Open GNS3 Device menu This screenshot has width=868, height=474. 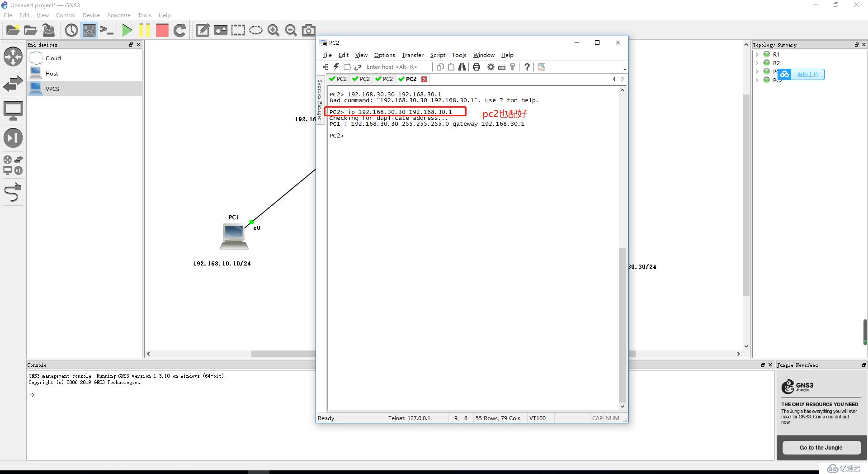point(91,15)
